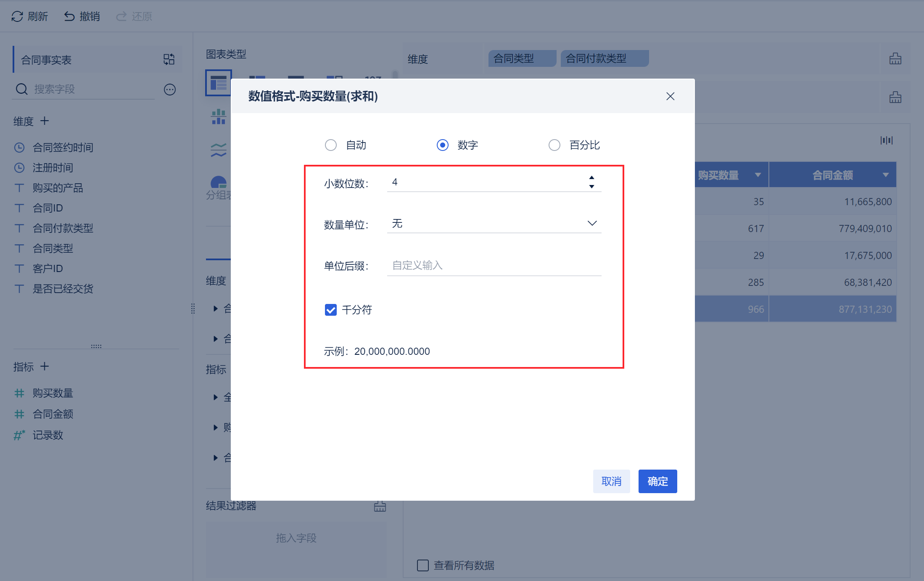Click the switch table icon beside 合同事实表

click(x=169, y=59)
